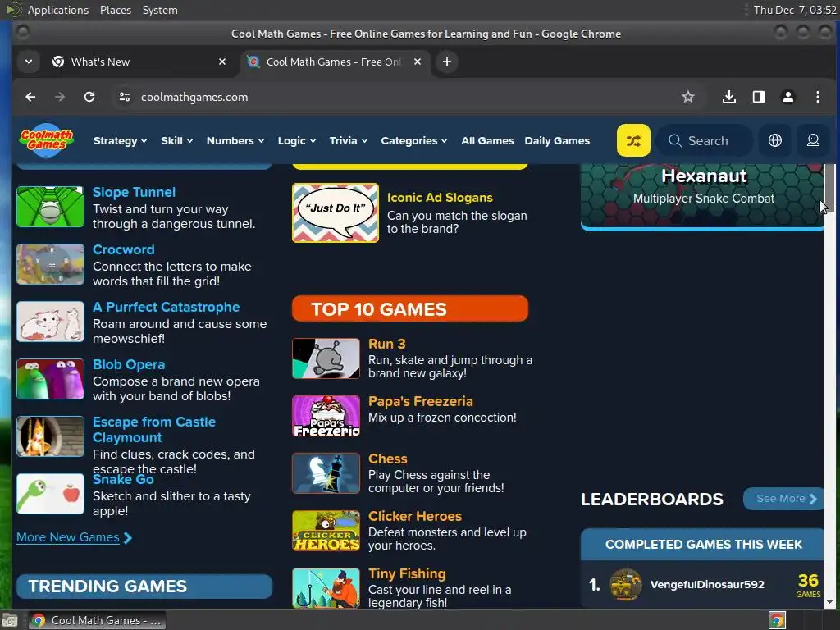Screen dimensions: 840x630
Task: Open A Purrfect Catastrophe link
Action: 166,307
